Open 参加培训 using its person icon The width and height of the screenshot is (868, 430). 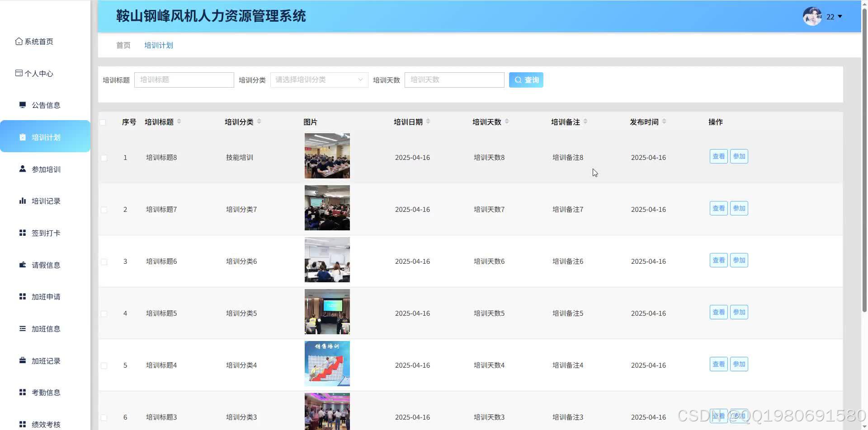[23, 168]
